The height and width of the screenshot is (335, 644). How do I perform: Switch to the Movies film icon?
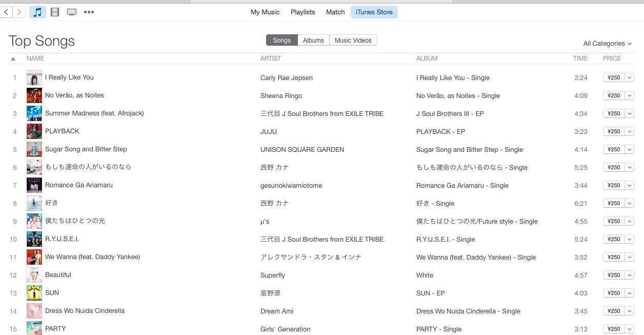pyautogui.click(x=55, y=12)
